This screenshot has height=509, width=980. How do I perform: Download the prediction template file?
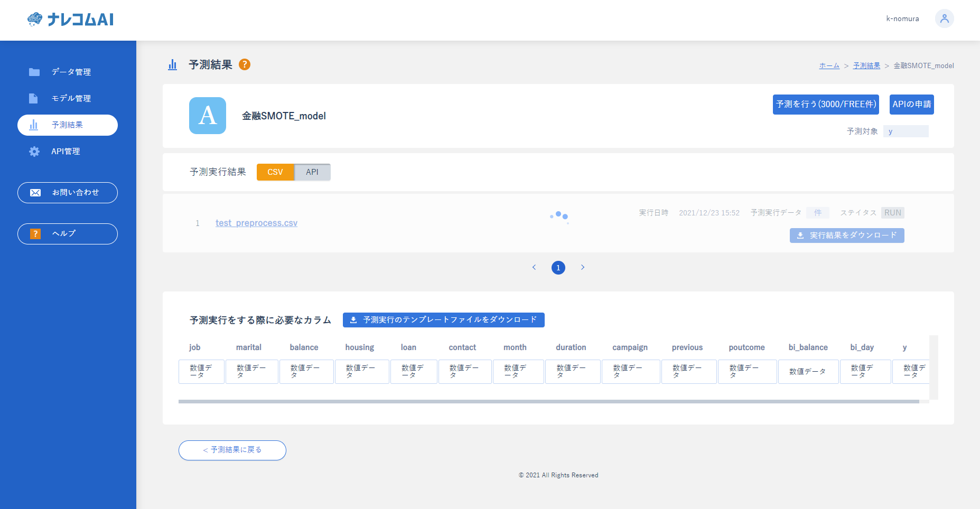tap(443, 320)
